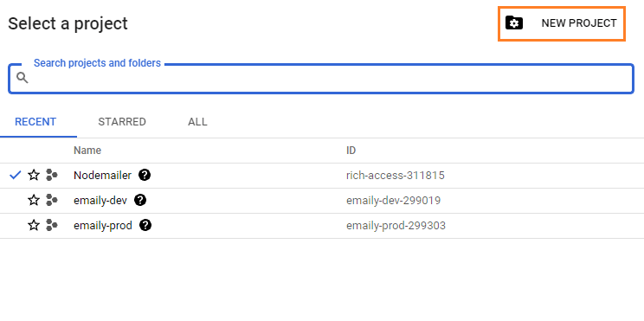Switch to the Starred tab

[x=122, y=122]
